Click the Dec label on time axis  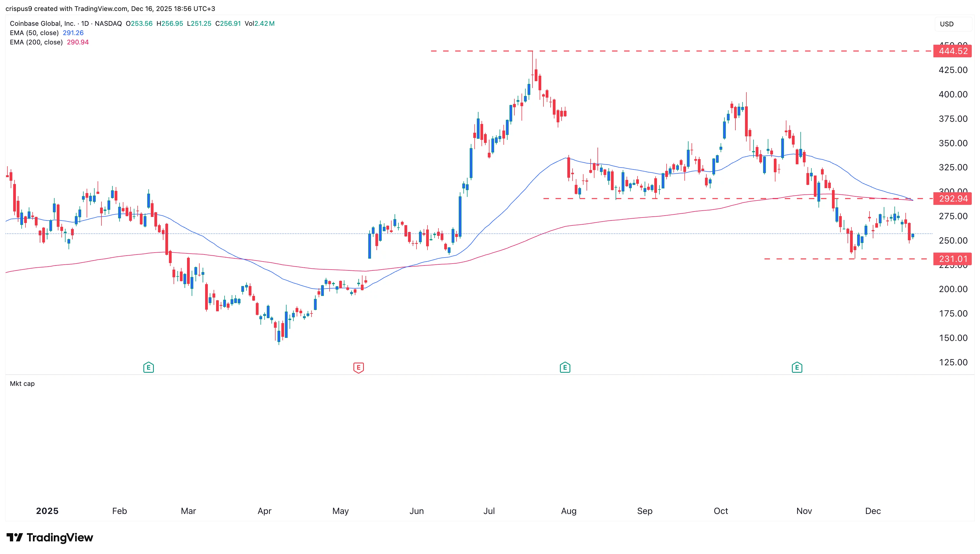(873, 511)
